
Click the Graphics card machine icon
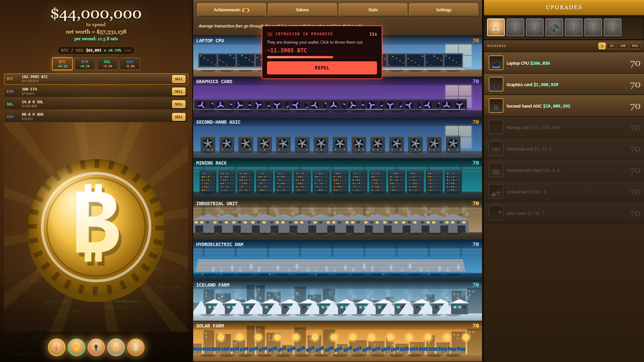click(496, 84)
